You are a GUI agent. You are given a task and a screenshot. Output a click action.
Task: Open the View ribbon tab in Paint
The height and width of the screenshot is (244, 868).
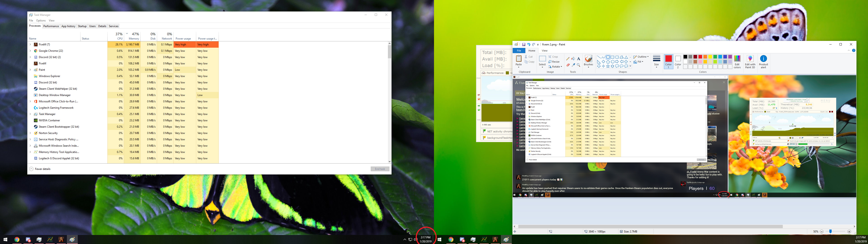[545, 51]
